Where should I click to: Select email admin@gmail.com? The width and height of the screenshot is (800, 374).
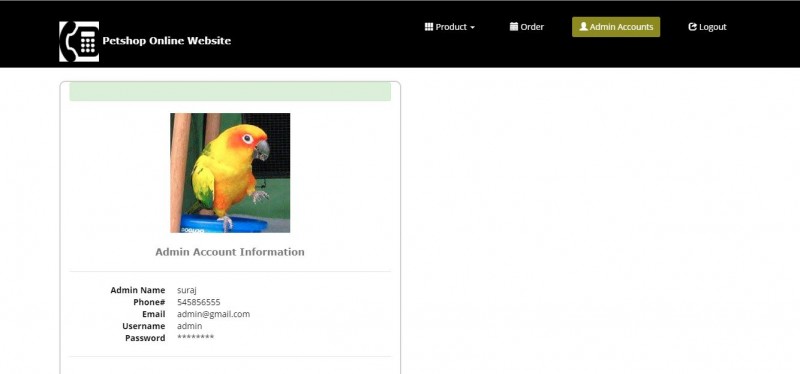pos(213,314)
